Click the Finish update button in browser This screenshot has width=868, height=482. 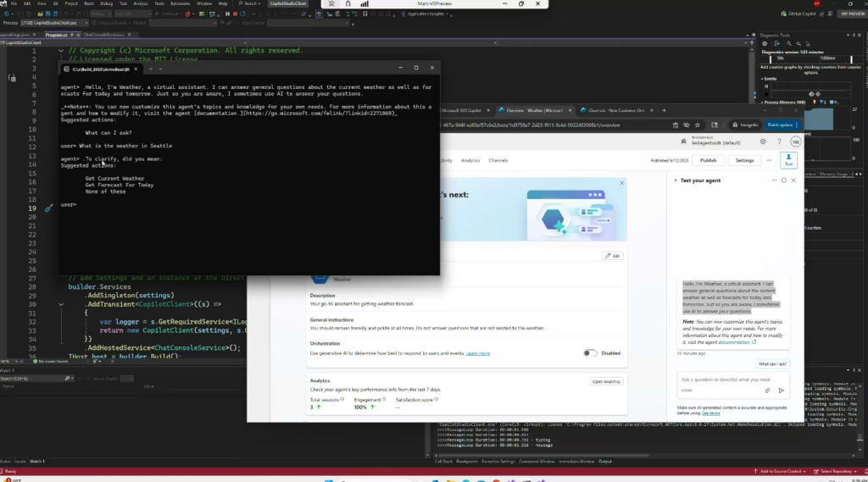point(782,125)
